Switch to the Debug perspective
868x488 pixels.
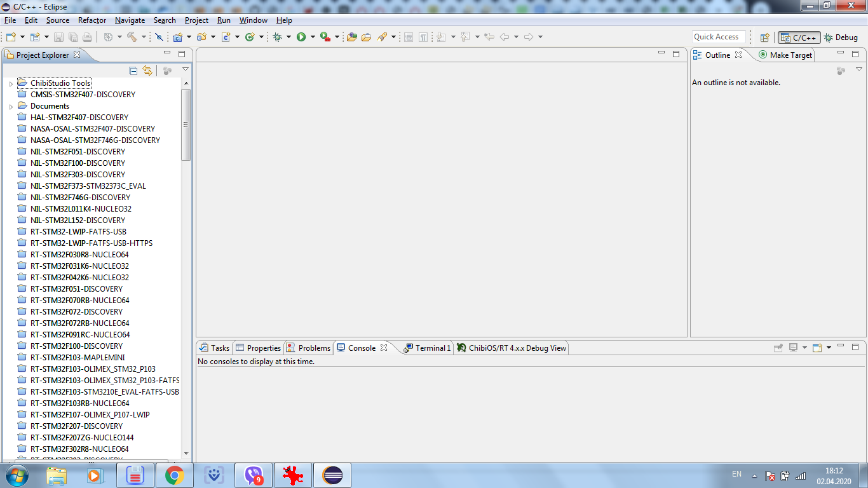(841, 37)
